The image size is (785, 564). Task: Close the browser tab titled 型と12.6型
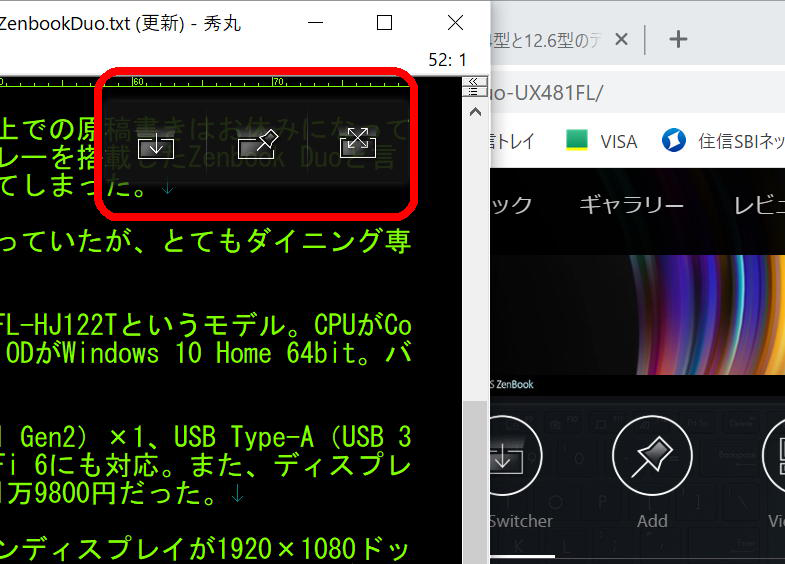tap(621, 39)
